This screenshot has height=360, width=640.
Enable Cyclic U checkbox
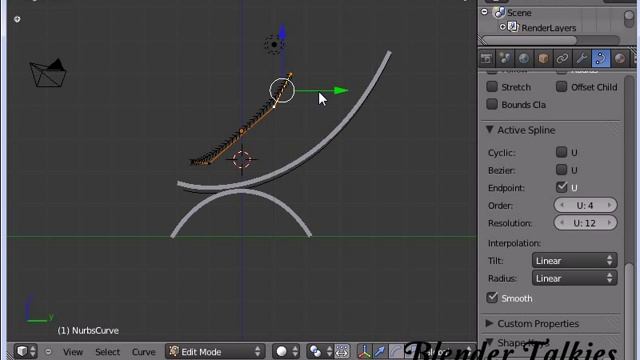[x=562, y=152]
